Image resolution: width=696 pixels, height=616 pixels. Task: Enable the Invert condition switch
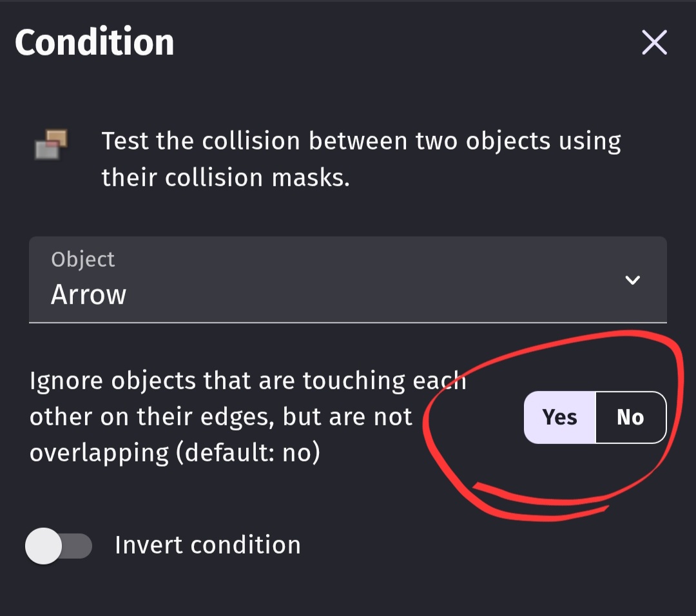tap(58, 546)
